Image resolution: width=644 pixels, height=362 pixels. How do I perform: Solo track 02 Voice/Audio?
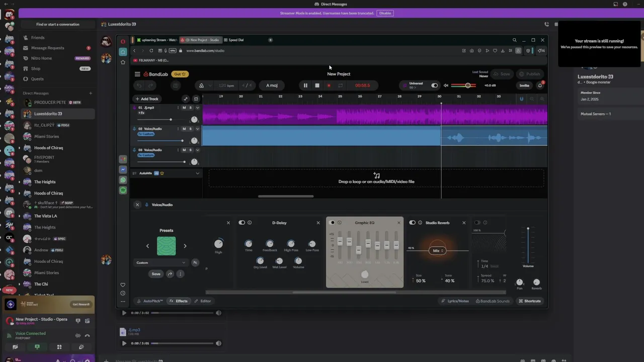tap(190, 129)
